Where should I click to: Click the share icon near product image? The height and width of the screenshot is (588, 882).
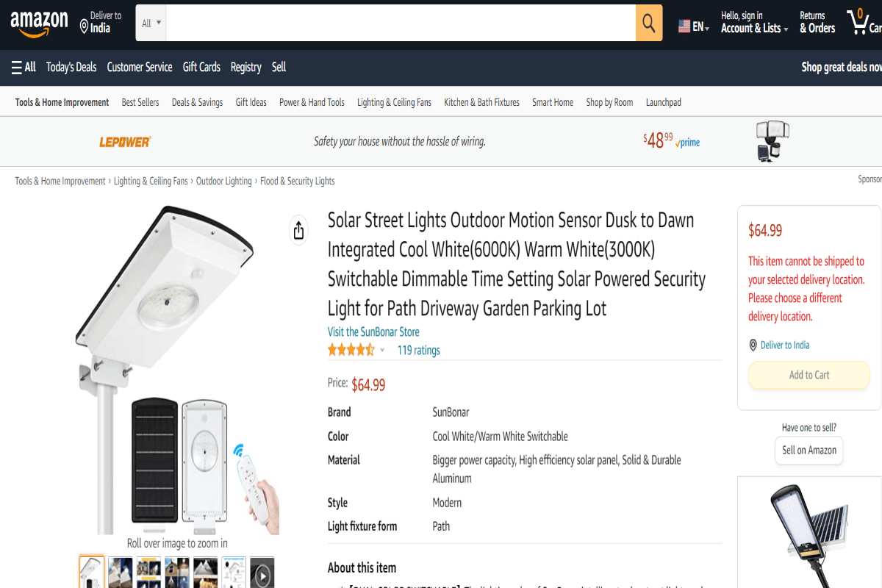tap(298, 229)
